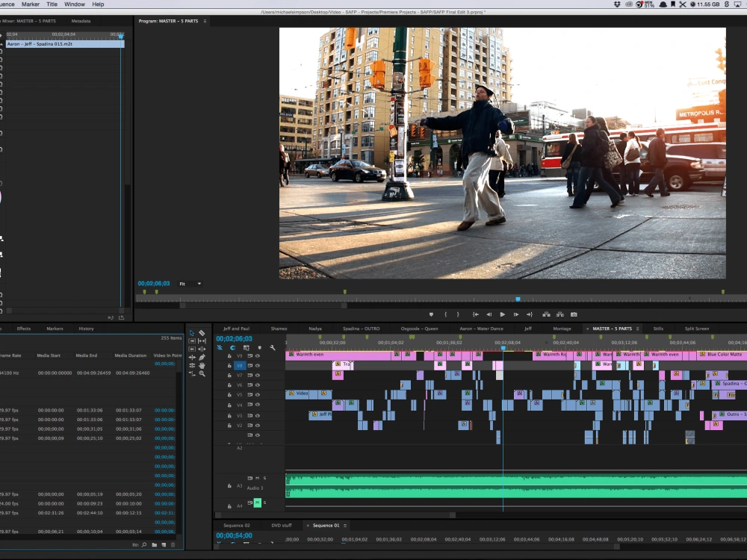
Task: Open the Fit zoom level dropdown
Action: coord(190,284)
